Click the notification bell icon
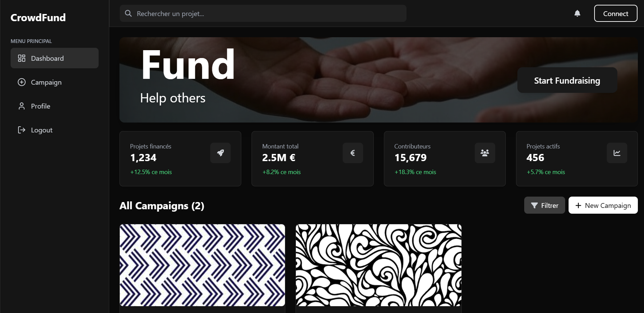644x313 pixels. click(x=577, y=13)
